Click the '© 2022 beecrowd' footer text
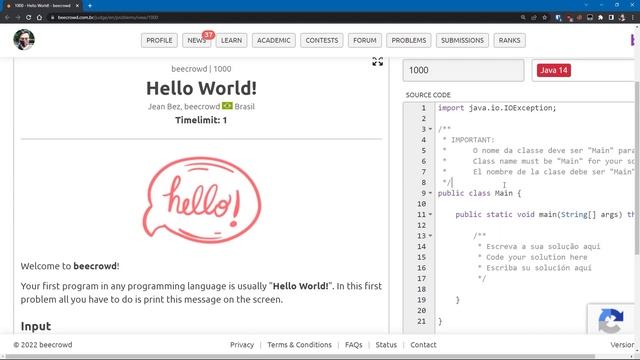The height and width of the screenshot is (360, 640). pos(43,345)
